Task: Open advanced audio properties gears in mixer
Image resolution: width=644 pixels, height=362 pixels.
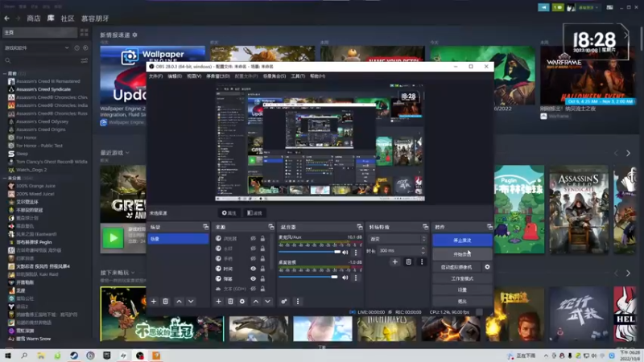Action: (x=284, y=301)
